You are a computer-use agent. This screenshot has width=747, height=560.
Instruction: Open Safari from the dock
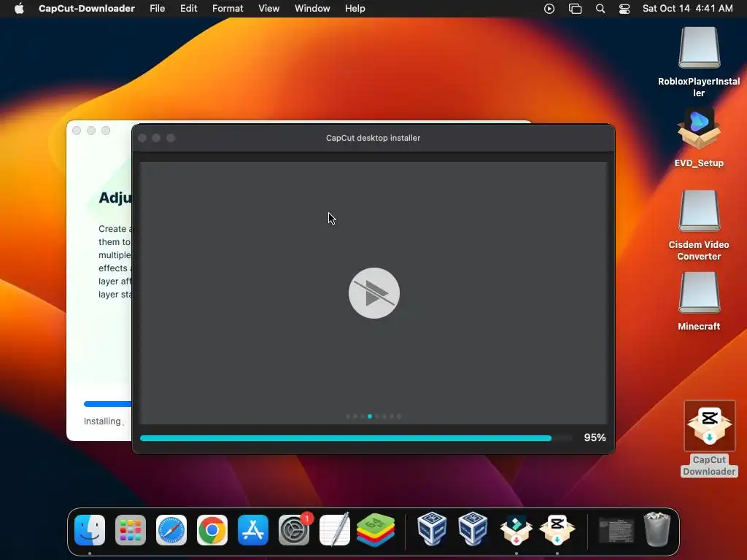[x=171, y=530]
